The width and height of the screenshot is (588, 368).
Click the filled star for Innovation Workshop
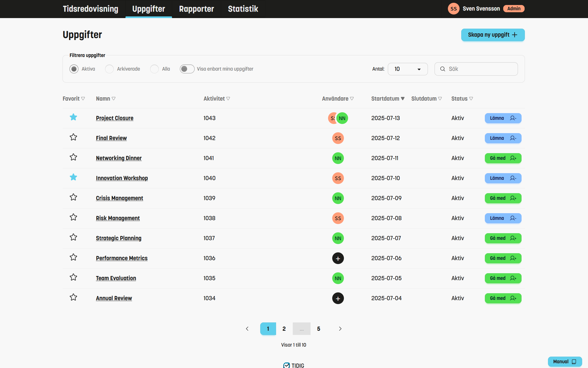[x=73, y=177]
